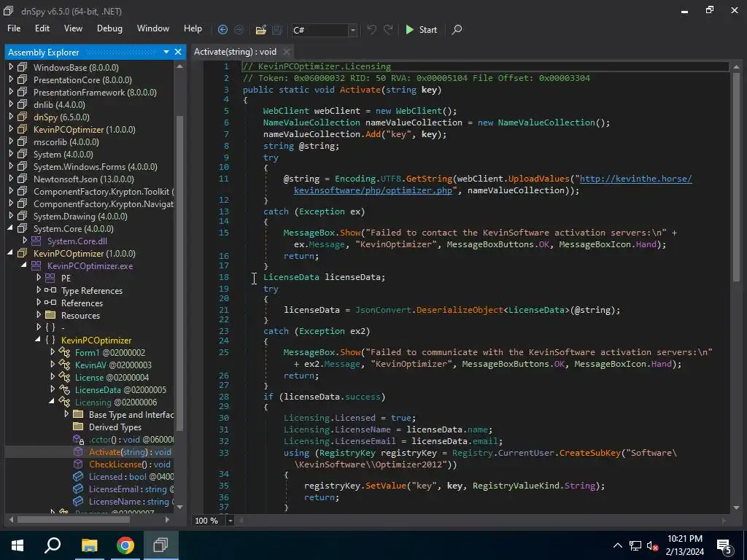
Task: Click the KevinAV class icon
Action: 64,365
